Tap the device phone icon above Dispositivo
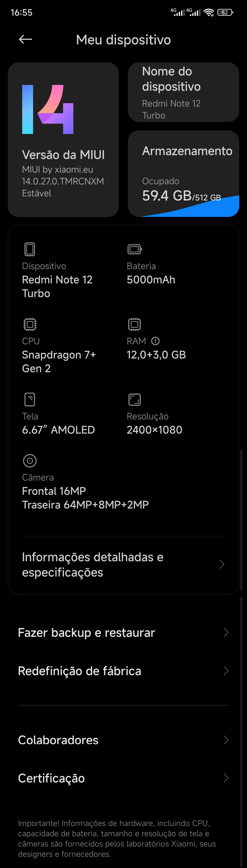Screen dimensions: 247x868 point(30,249)
